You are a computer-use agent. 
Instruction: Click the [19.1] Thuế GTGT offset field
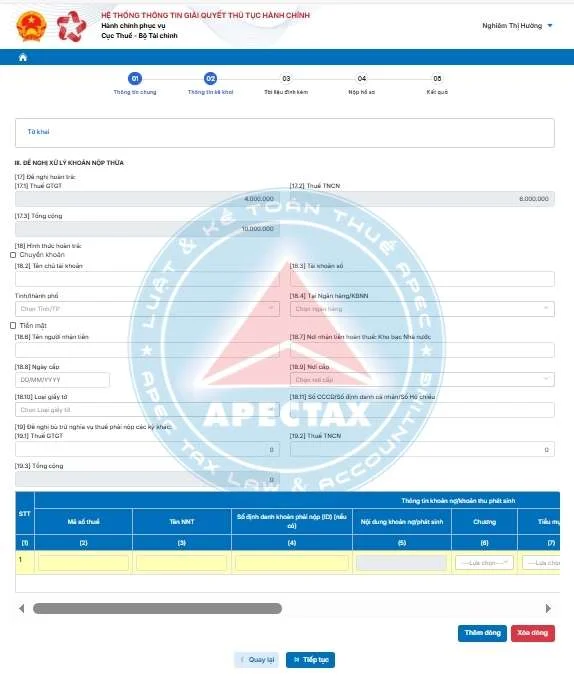coord(147,449)
